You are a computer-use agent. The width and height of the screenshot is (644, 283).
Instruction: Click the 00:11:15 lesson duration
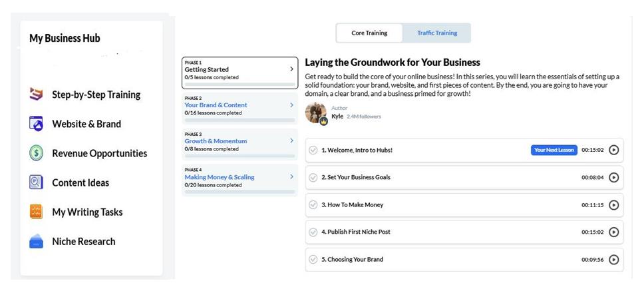click(593, 205)
